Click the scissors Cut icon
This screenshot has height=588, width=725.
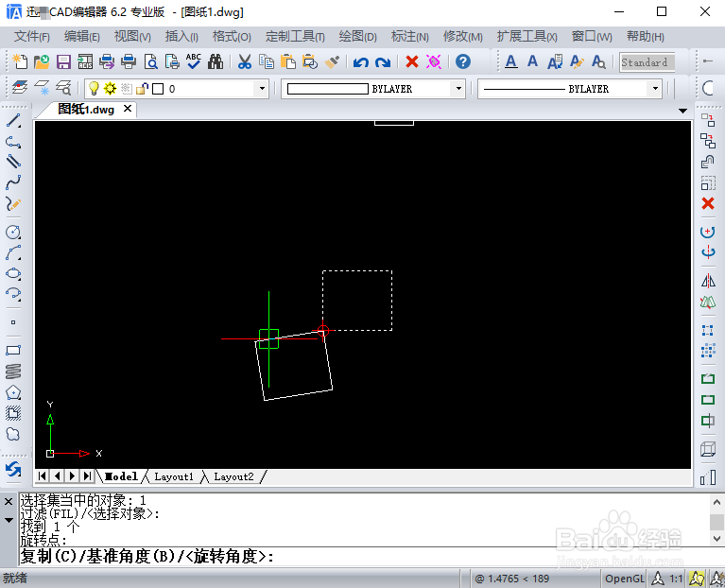[245, 61]
